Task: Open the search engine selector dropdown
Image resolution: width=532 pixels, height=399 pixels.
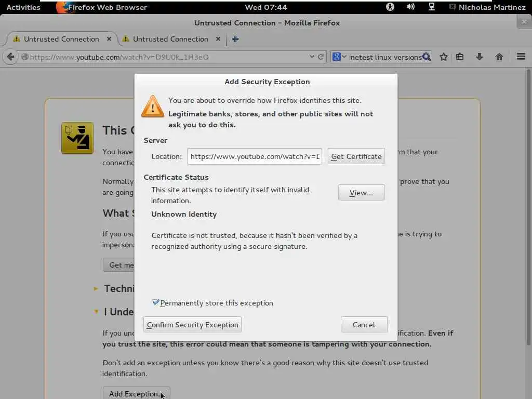Action: pos(339,57)
